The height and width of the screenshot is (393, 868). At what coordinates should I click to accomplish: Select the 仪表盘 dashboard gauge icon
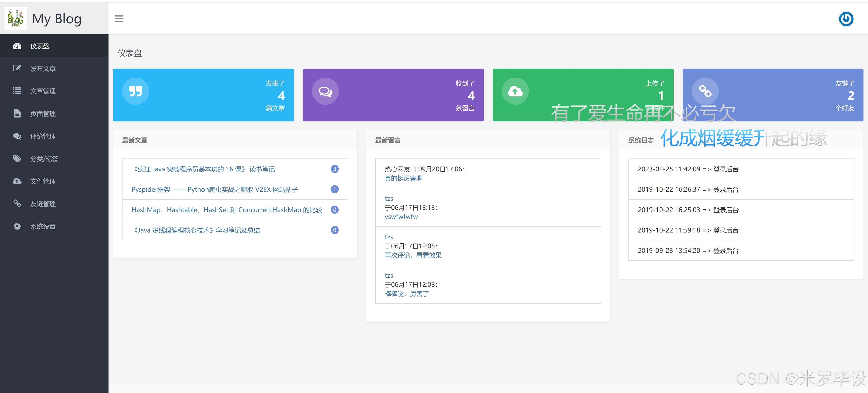[x=17, y=46]
